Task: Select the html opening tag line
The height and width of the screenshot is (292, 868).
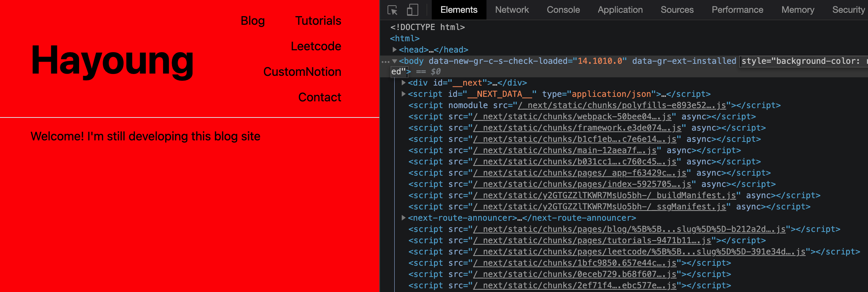Action: 405,38
